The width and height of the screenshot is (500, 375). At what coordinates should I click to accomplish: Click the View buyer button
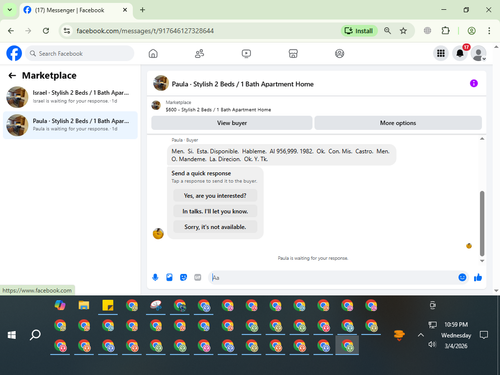[x=232, y=123]
